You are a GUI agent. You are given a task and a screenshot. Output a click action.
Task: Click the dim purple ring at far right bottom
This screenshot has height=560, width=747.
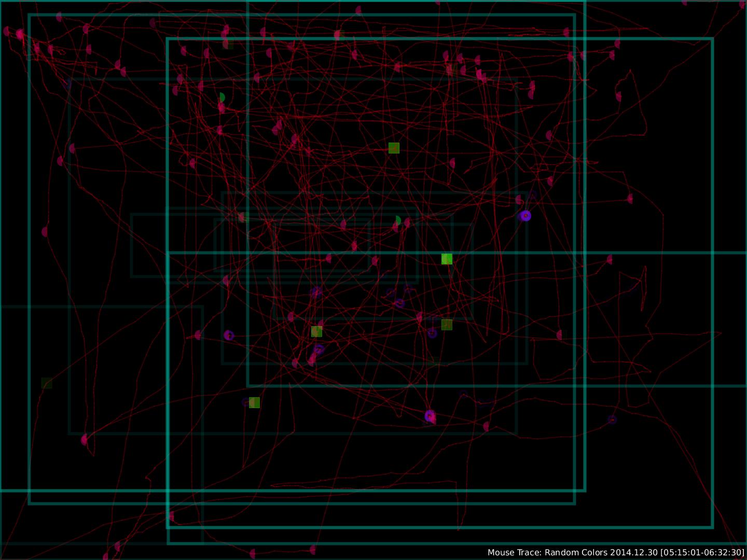(612, 419)
